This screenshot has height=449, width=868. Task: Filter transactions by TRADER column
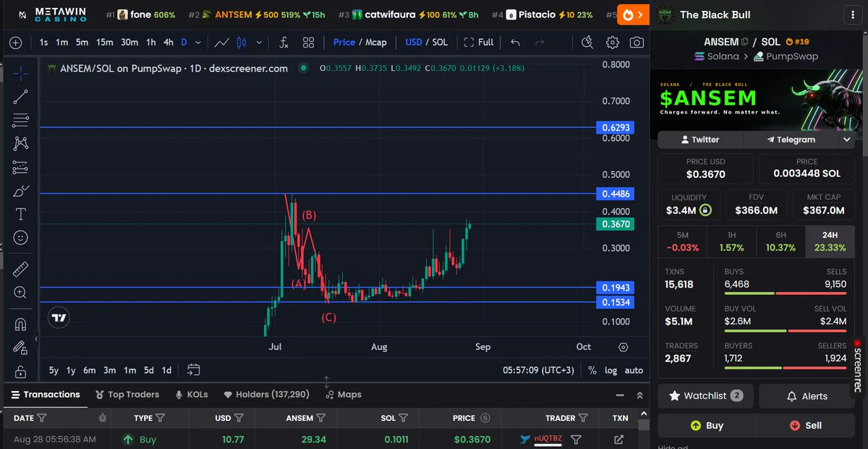[583, 418]
